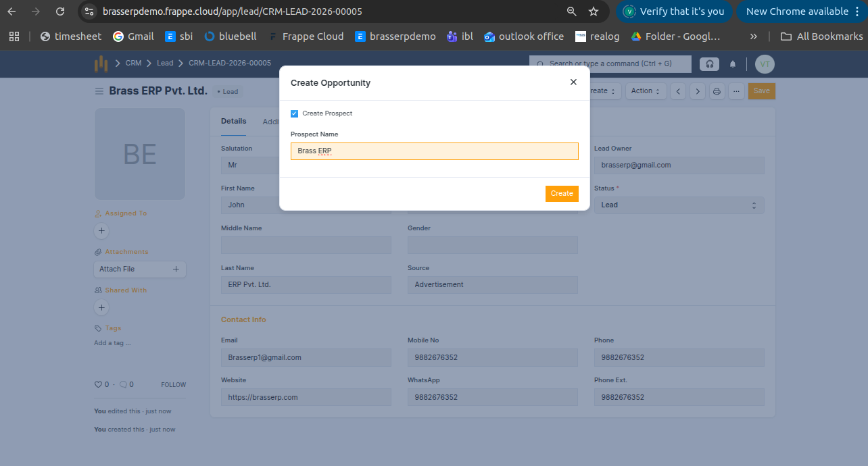Click the headset help icon
The image size is (868, 466).
(709, 64)
